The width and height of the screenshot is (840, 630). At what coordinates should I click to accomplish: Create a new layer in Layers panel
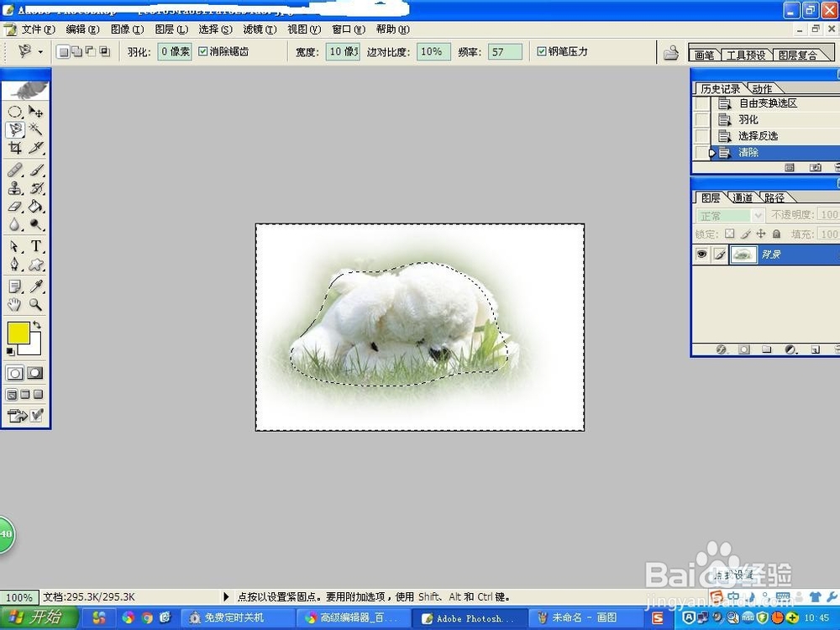click(815, 349)
